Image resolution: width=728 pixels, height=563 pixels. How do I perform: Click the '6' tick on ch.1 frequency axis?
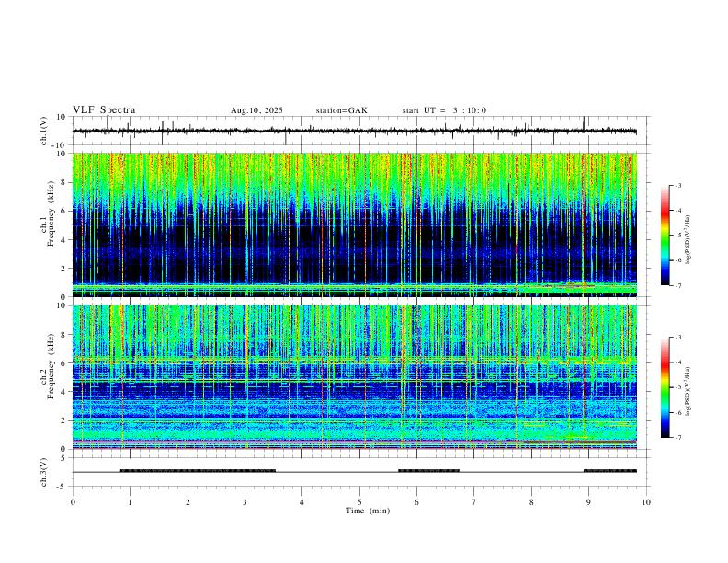pos(64,211)
